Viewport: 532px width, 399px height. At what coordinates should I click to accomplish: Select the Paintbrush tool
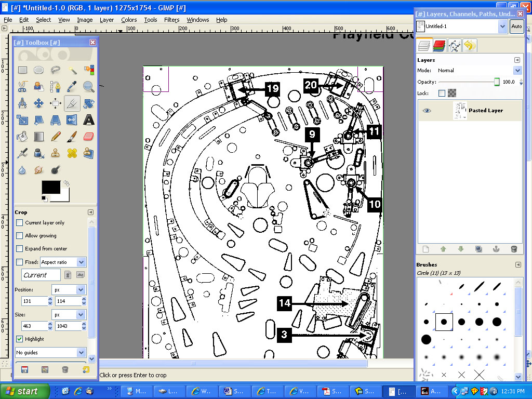pyautogui.click(x=72, y=137)
